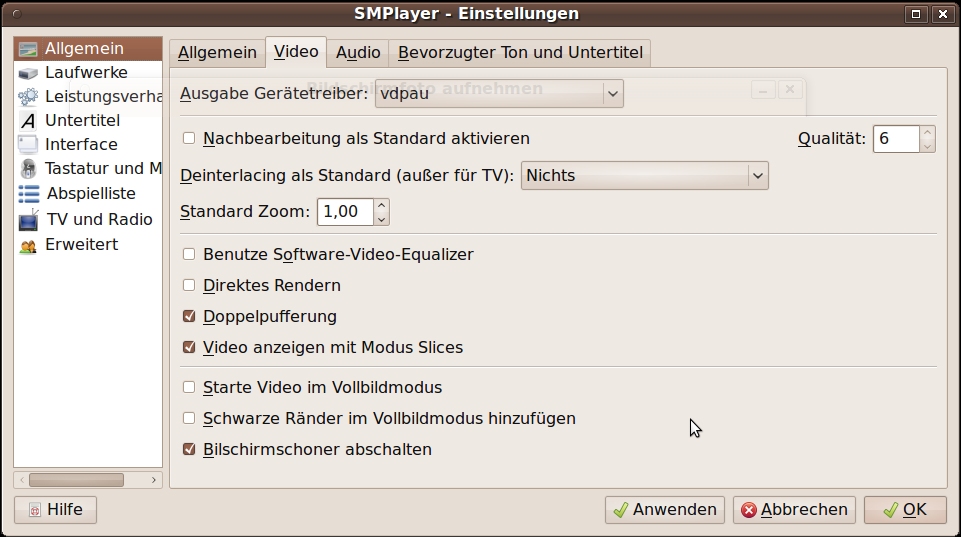Click the green checkmark icon on Anwenden
The image size is (961, 537).
[x=620, y=510]
